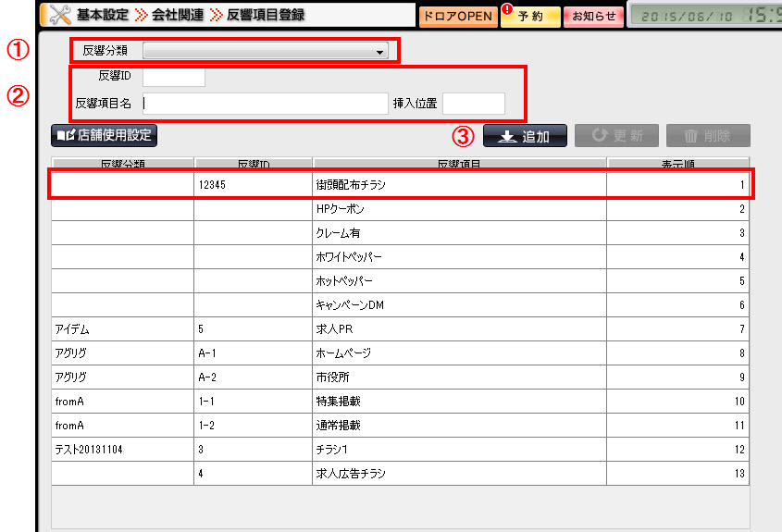Click the 更新 button
Screen dimensions: 782x532
point(616,136)
